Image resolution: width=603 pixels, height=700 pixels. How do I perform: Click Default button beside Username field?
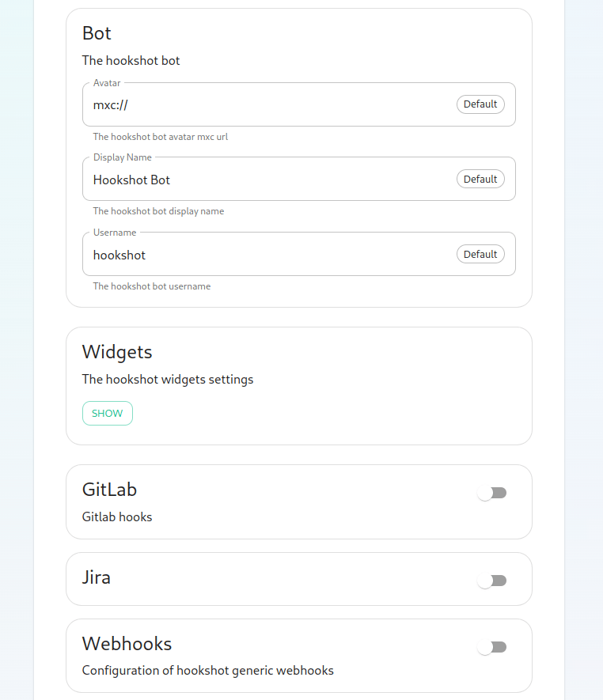coord(480,254)
